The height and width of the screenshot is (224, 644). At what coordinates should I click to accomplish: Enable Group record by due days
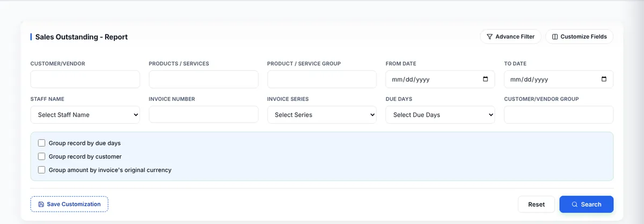click(42, 143)
